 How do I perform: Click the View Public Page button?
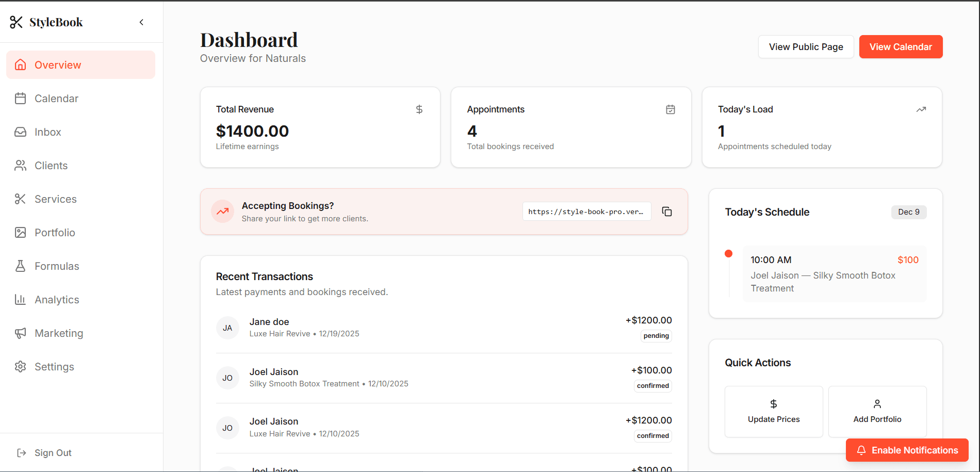point(806,46)
